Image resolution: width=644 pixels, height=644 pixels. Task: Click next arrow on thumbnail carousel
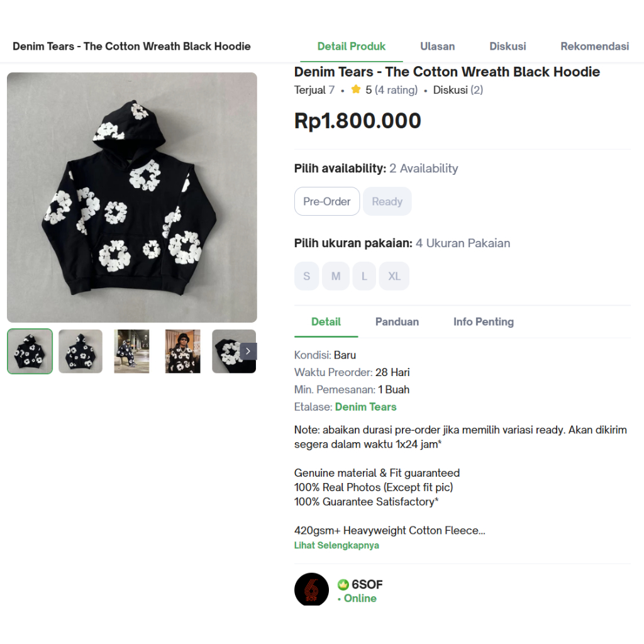click(248, 351)
